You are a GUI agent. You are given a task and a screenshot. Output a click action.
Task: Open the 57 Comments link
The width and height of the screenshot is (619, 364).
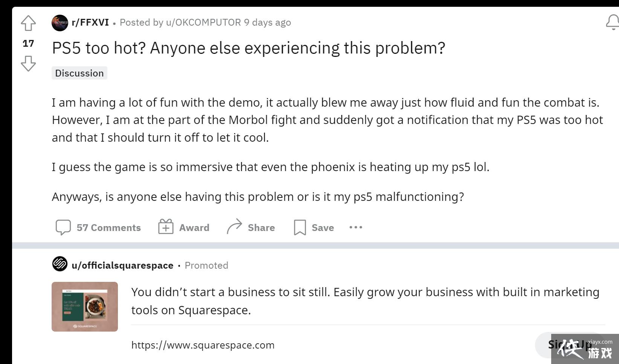(109, 228)
